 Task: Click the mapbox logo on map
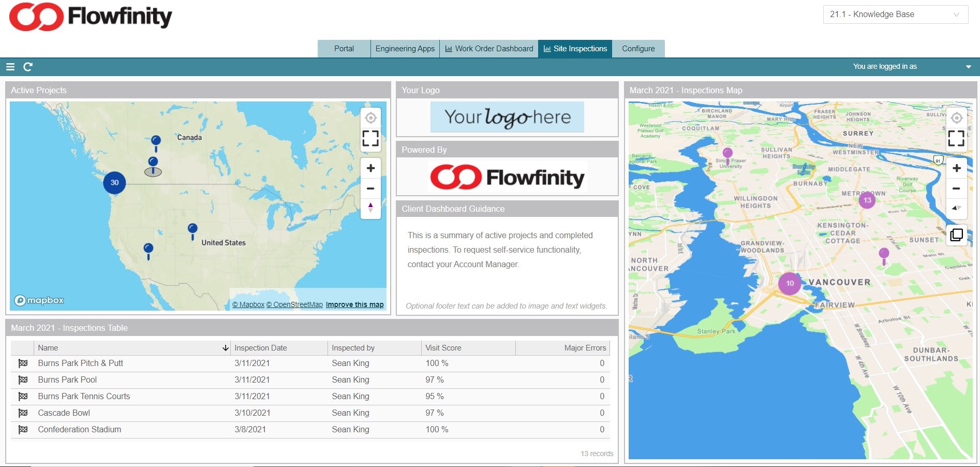(39, 300)
